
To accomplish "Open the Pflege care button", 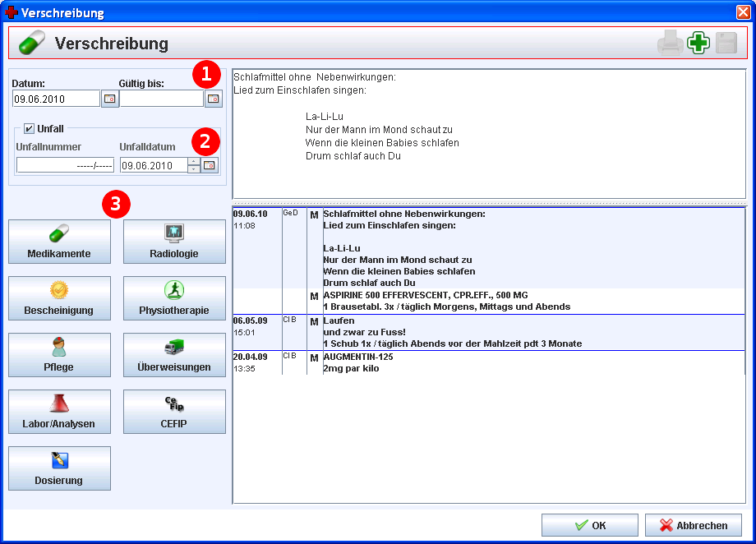I will [x=59, y=355].
